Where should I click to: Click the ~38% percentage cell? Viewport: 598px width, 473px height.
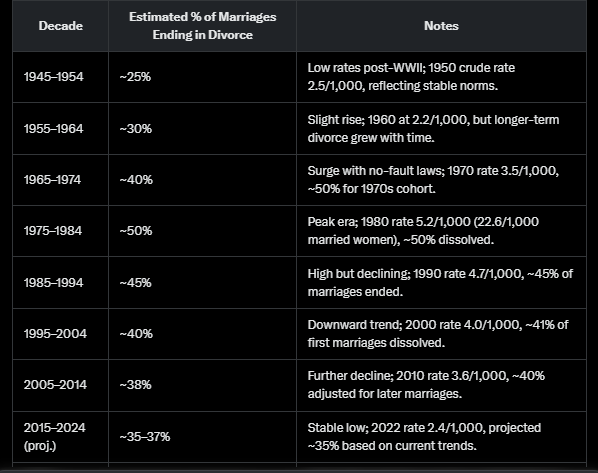135,385
